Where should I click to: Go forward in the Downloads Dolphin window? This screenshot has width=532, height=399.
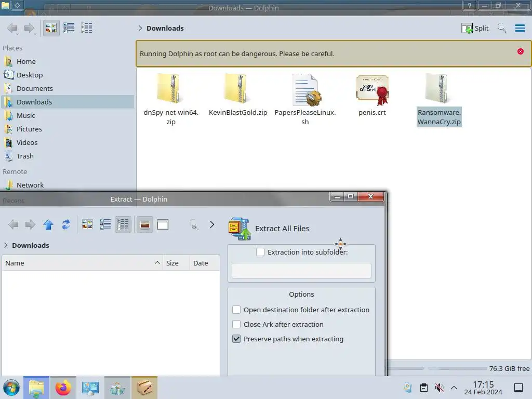30,28
